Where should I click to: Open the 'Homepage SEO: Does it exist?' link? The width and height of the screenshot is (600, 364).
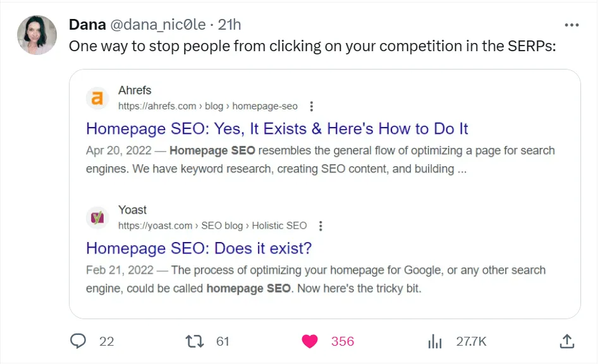pos(199,248)
